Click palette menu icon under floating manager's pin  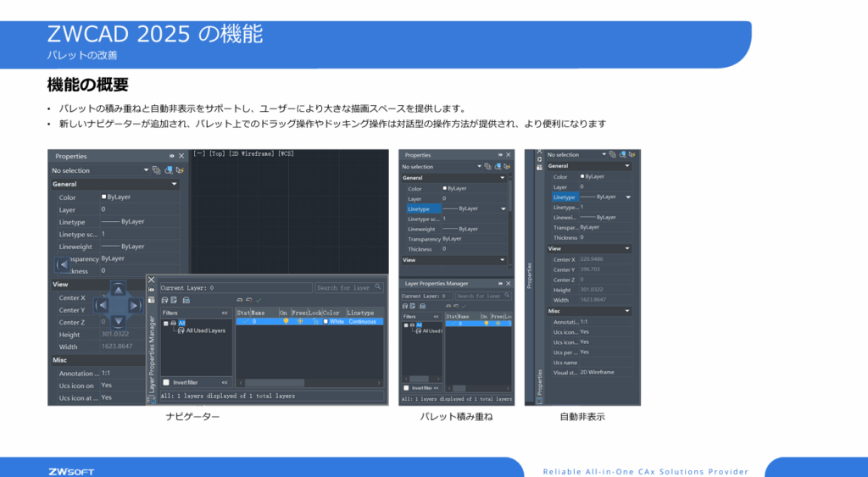coord(152,300)
